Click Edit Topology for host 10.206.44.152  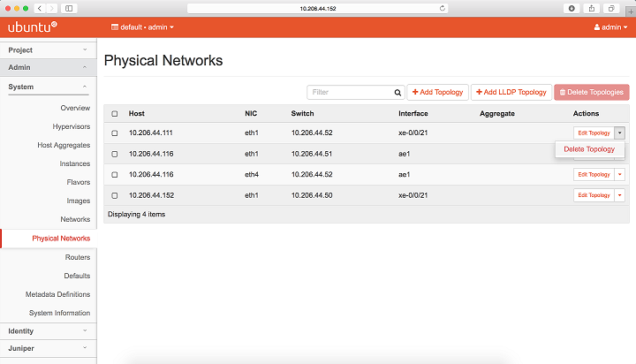(x=594, y=195)
